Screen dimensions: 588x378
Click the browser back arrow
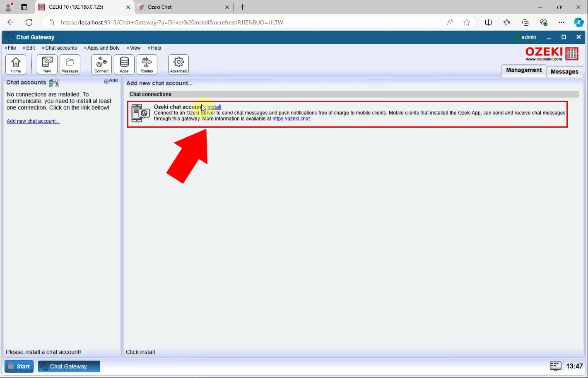coord(11,22)
